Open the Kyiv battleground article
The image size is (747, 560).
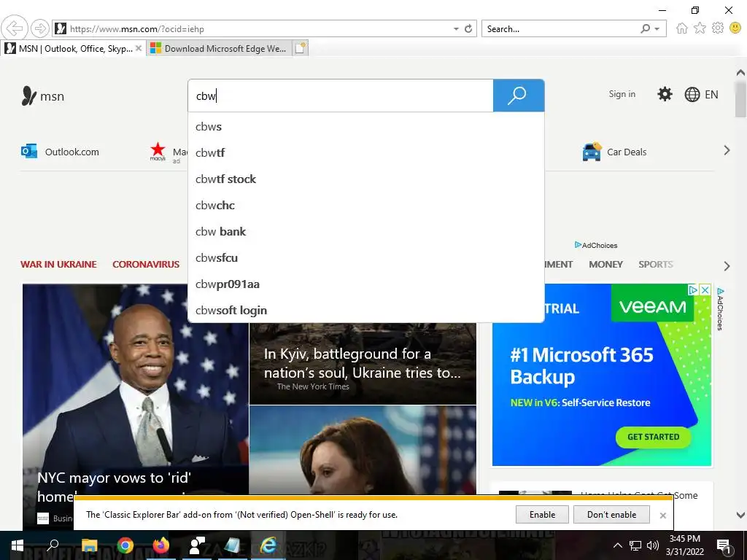tap(363, 363)
